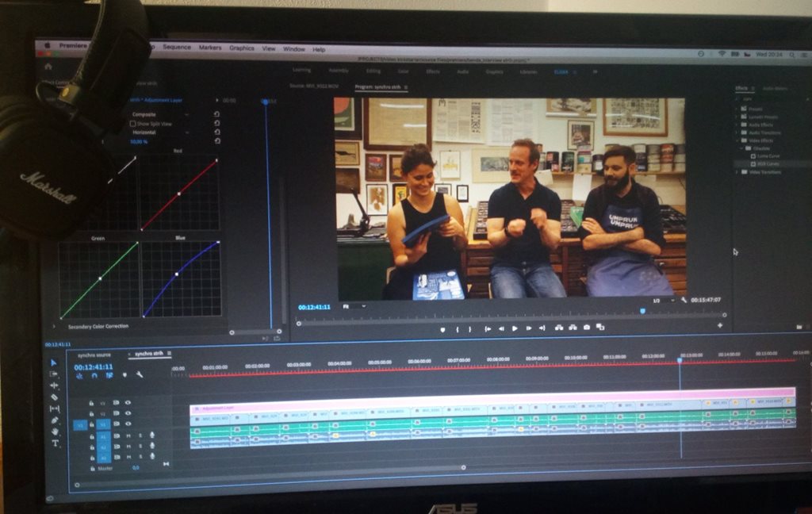Select RGB Curves effect
Screen dimensions: 812x514
click(768, 163)
